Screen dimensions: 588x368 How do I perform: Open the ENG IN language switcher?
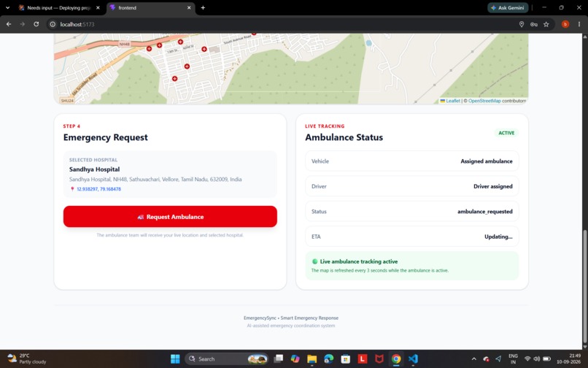tap(513, 359)
